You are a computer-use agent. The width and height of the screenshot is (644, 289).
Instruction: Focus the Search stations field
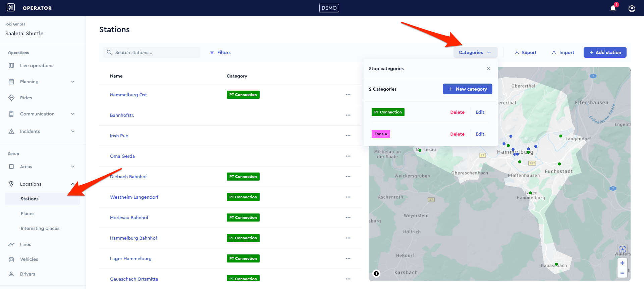[x=152, y=52]
